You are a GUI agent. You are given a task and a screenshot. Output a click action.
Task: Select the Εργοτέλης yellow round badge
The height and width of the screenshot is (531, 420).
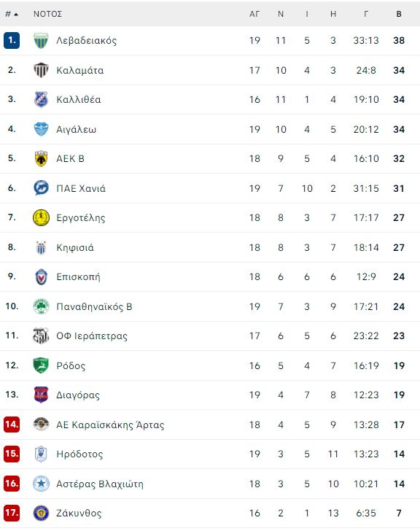point(41,217)
